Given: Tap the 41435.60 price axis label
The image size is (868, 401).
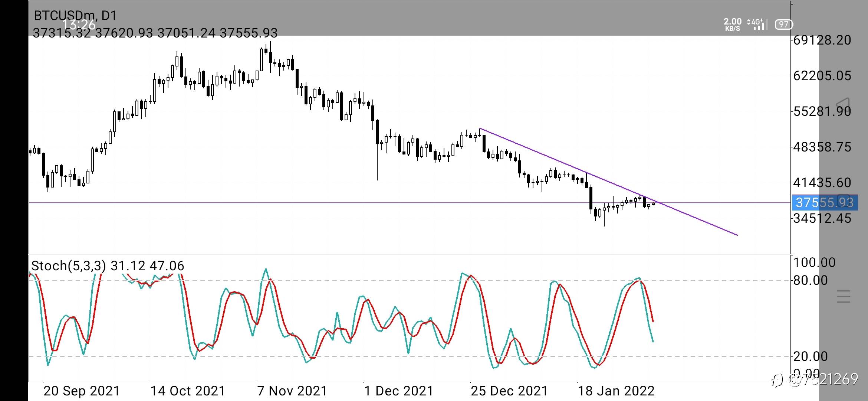Looking at the screenshot, I should point(822,182).
